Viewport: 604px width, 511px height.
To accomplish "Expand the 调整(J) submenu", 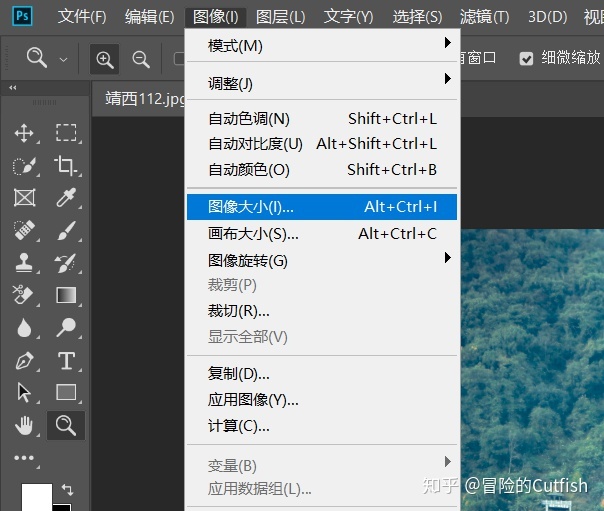I will point(322,83).
